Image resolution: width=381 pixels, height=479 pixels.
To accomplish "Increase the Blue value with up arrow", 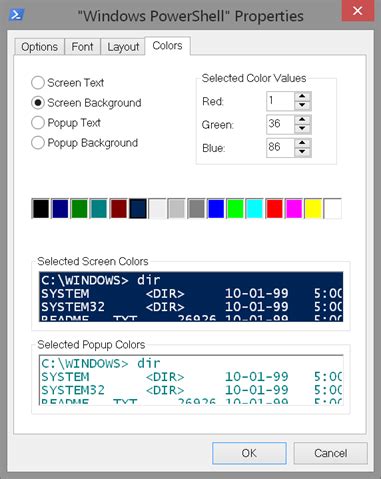I will [303, 143].
